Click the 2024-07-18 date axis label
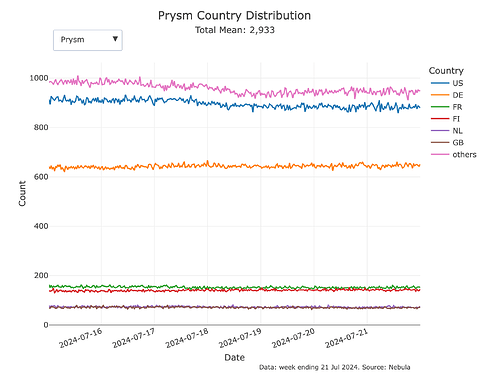The width and height of the screenshot is (489, 375). pos(187,338)
